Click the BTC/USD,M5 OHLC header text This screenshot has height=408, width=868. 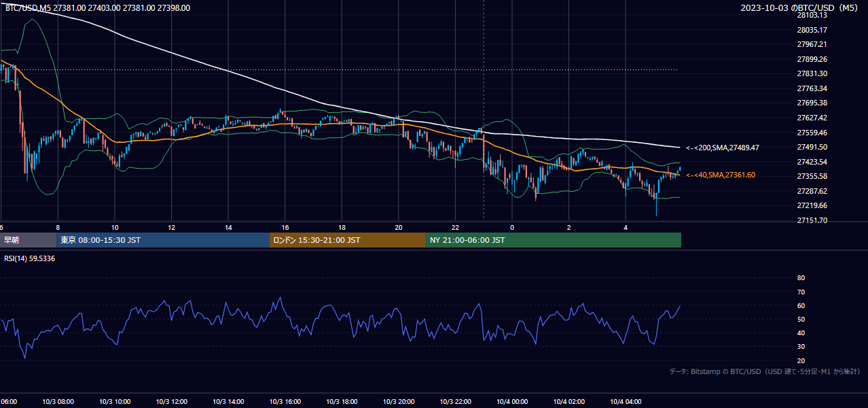pos(98,8)
